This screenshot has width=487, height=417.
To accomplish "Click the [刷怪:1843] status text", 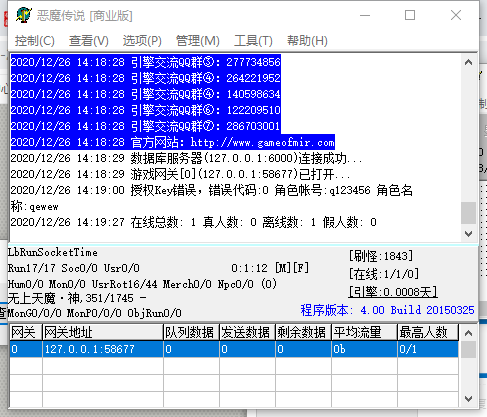I will coord(381,256).
